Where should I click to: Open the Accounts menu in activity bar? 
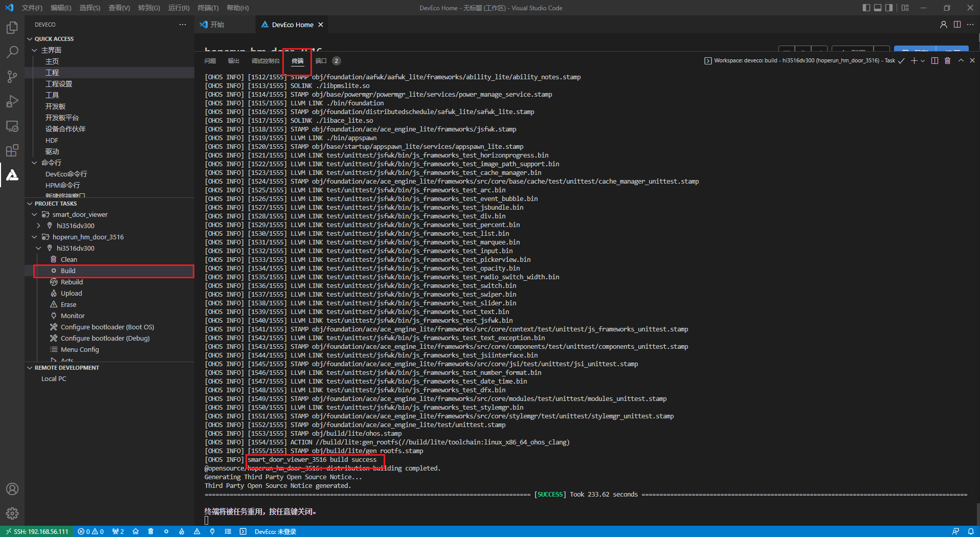tap(12, 489)
